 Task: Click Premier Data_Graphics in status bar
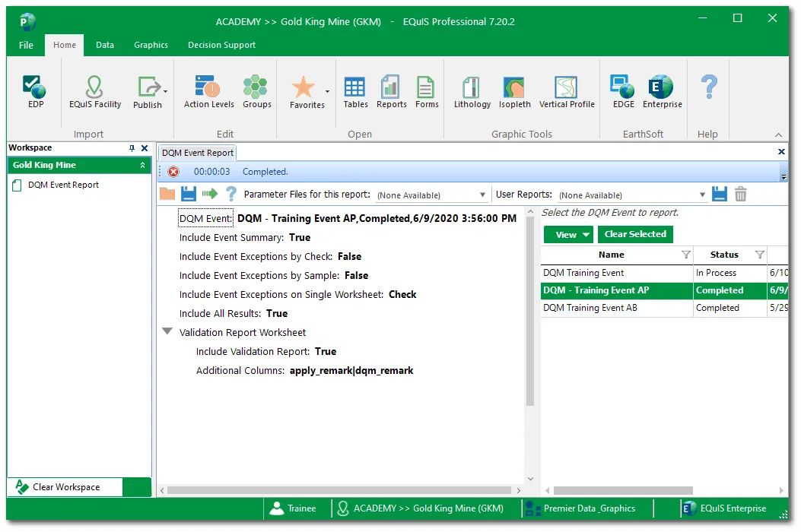[580, 508]
